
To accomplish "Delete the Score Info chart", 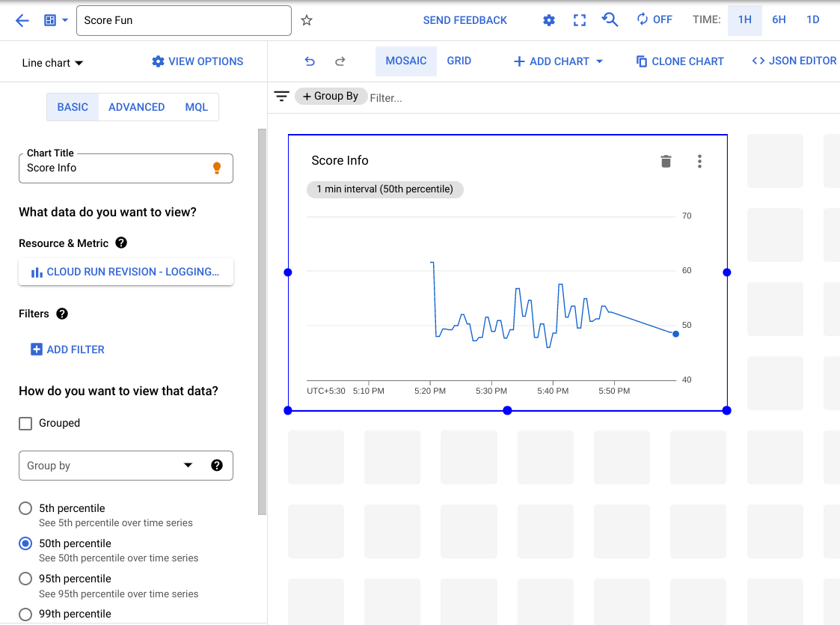I will (666, 162).
